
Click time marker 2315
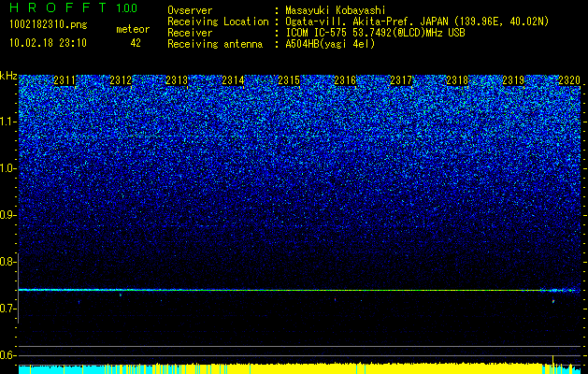289,80
